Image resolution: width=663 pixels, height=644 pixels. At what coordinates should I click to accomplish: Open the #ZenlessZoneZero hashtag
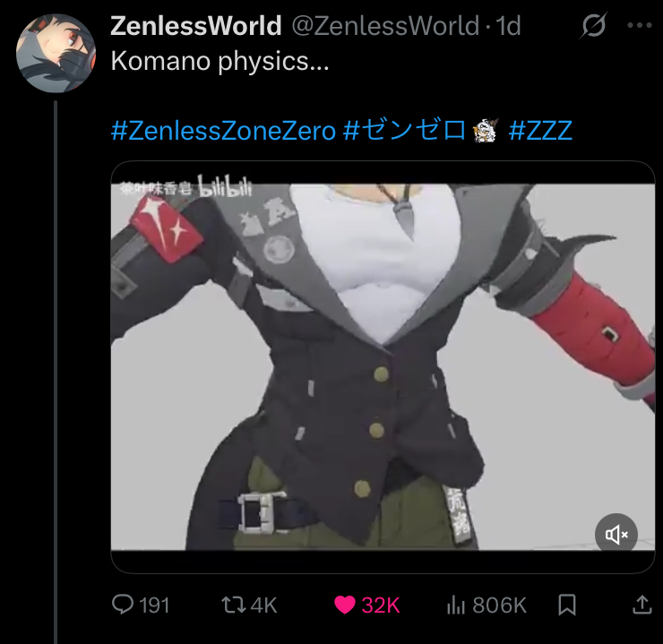point(223,130)
